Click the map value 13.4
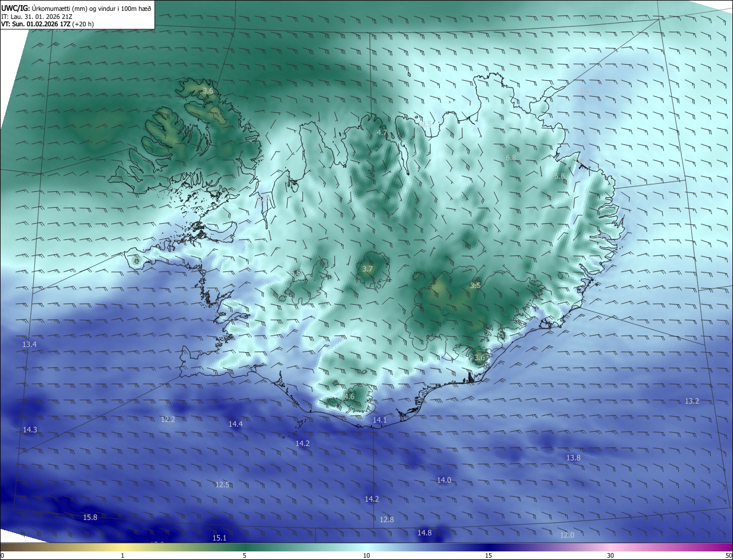 [29, 345]
